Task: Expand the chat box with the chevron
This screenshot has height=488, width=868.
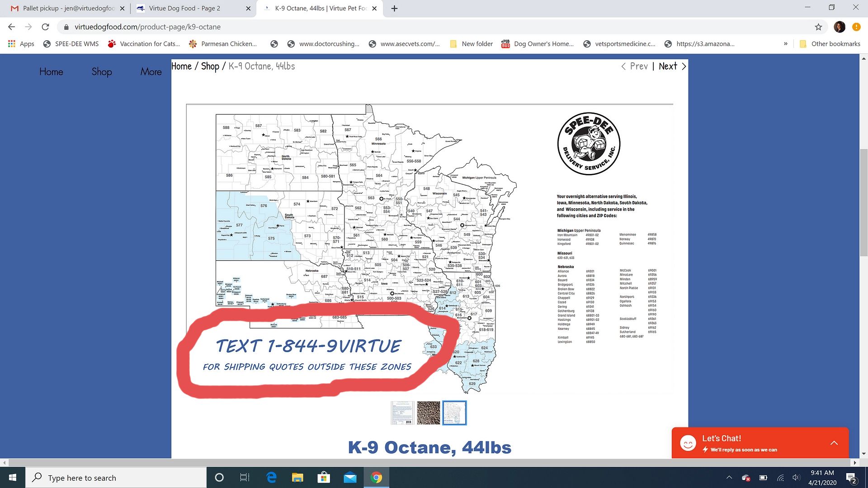Action: 834,443
